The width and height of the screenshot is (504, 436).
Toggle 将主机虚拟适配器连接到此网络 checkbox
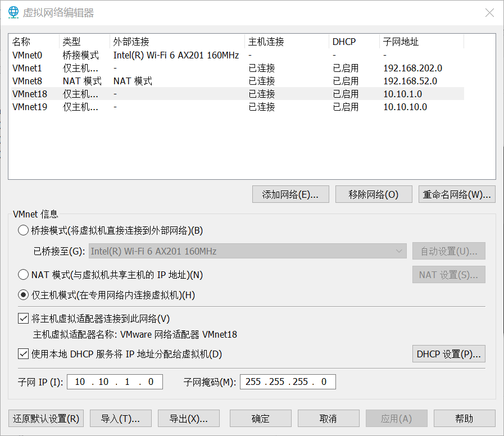tap(23, 319)
